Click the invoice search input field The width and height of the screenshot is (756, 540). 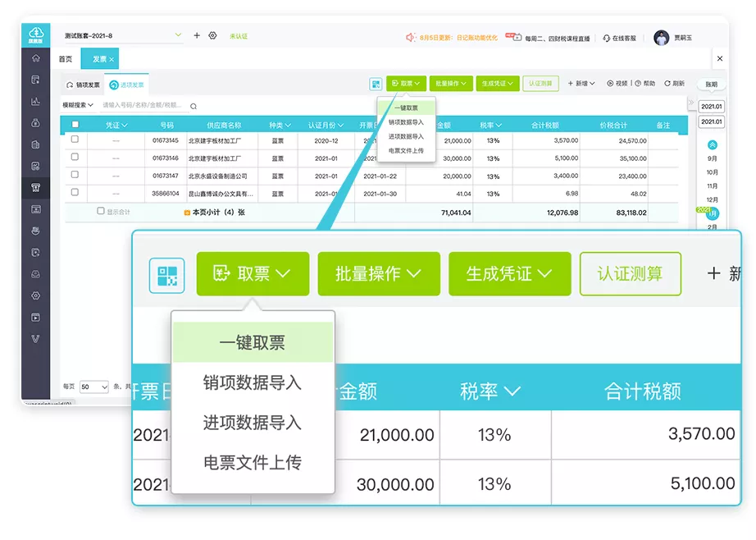143,105
